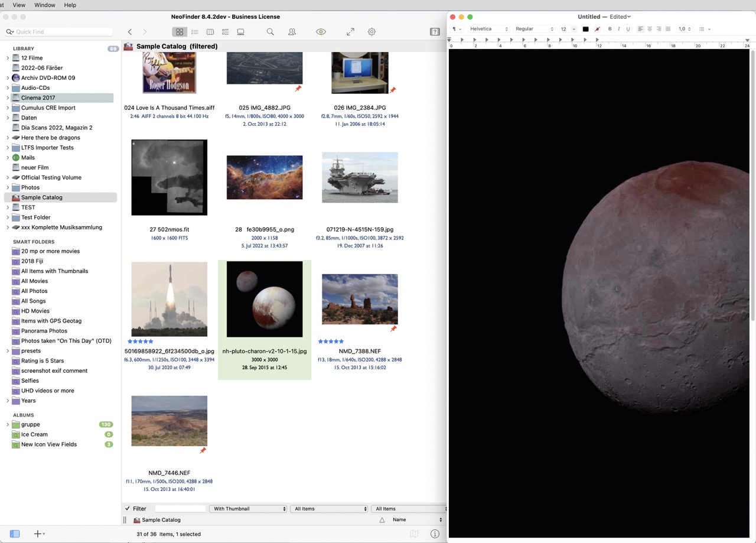756x543 pixels.
Task: Select the 071219-N-4515N-159.jpg ship thumbnail
Action: [360, 177]
